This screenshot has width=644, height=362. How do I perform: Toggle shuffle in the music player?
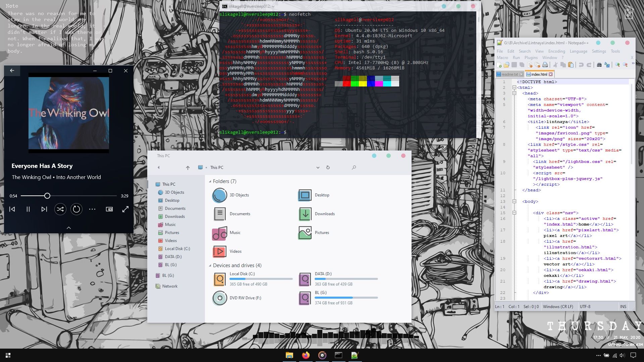pyautogui.click(x=60, y=209)
